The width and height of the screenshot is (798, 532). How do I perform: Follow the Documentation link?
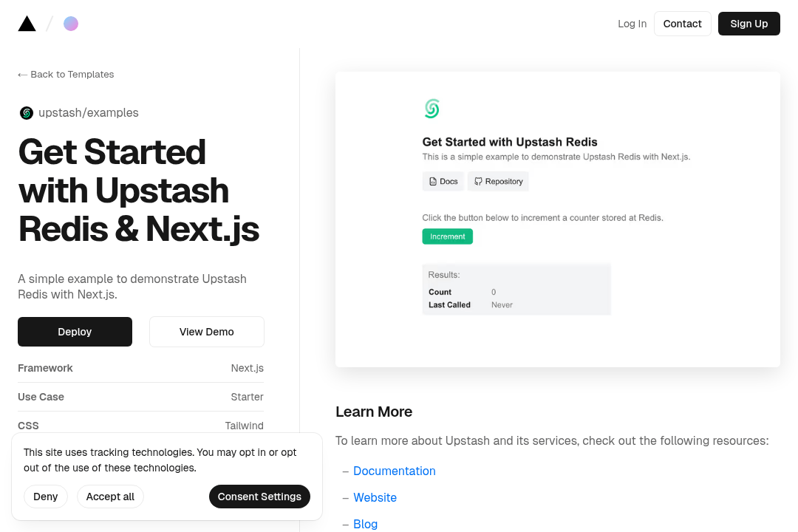coord(395,471)
